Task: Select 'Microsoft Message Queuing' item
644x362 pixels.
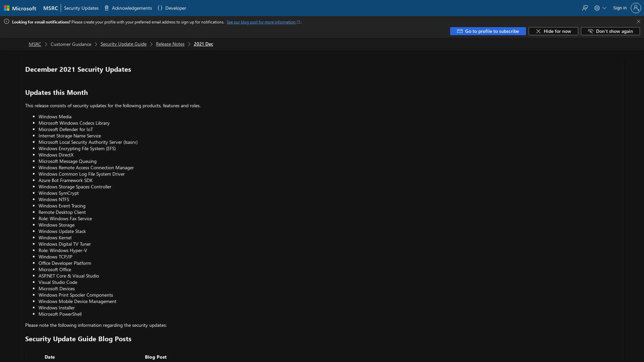Action: tap(67, 161)
